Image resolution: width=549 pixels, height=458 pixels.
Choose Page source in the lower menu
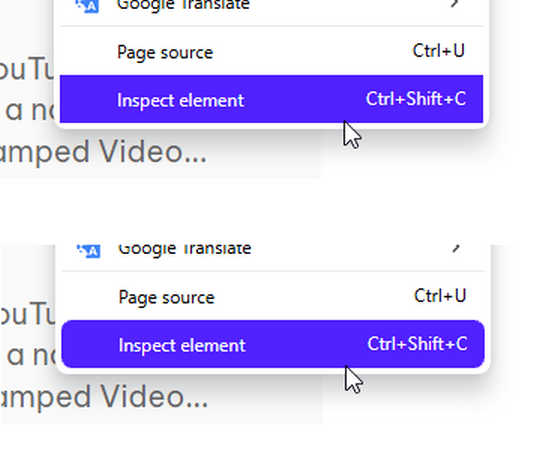(273, 296)
